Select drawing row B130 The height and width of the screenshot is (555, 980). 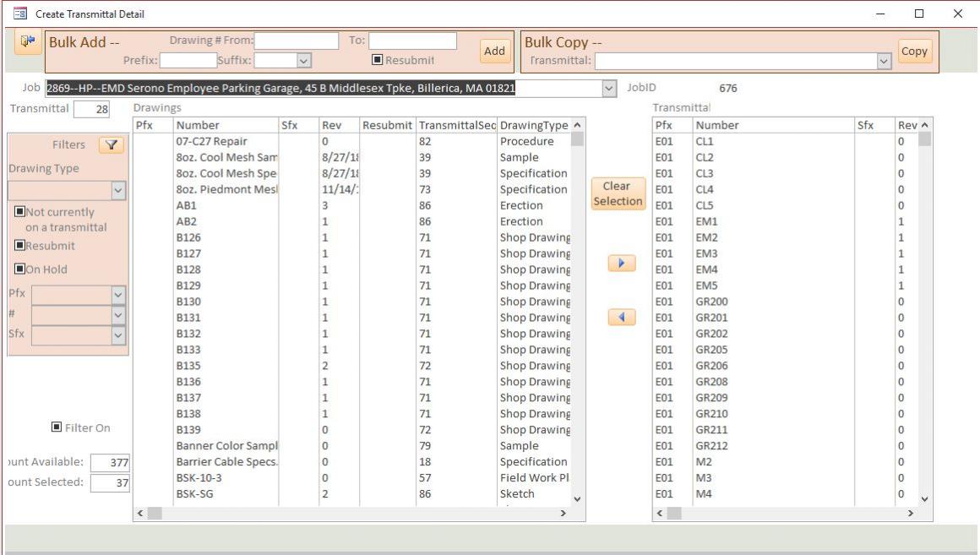point(352,302)
